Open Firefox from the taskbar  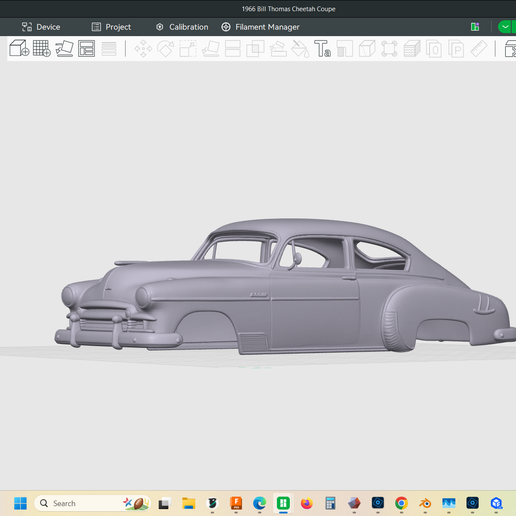[x=307, y=503]
